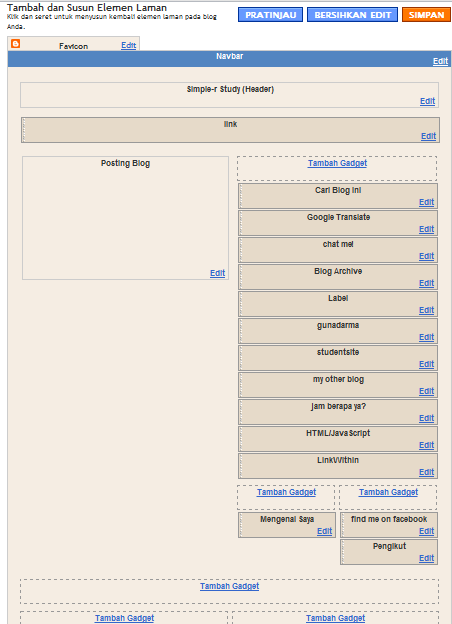Image resolution: width=452 pixels, height=624 pixels.
Task: Edit the Simple-r Study header gadget
Action: coord(427,101)
